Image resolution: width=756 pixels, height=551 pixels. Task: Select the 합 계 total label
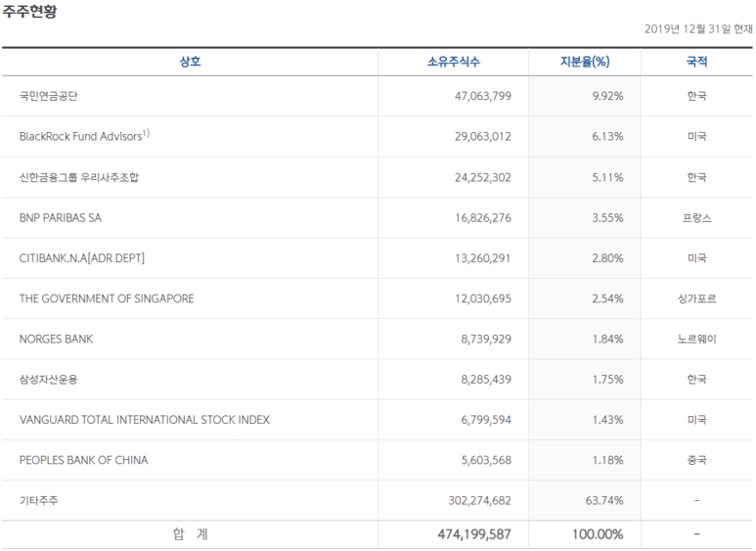(190, 534)
